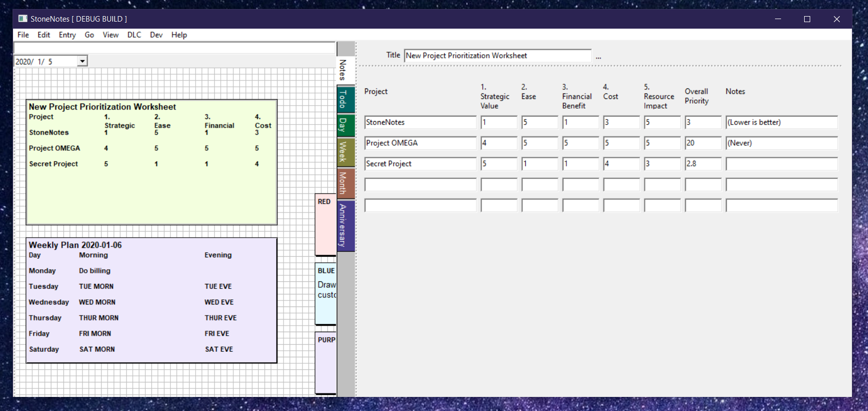
Task: Select the New Project Prioritization Worksheet note card
Action: click(x=151, y=162)
